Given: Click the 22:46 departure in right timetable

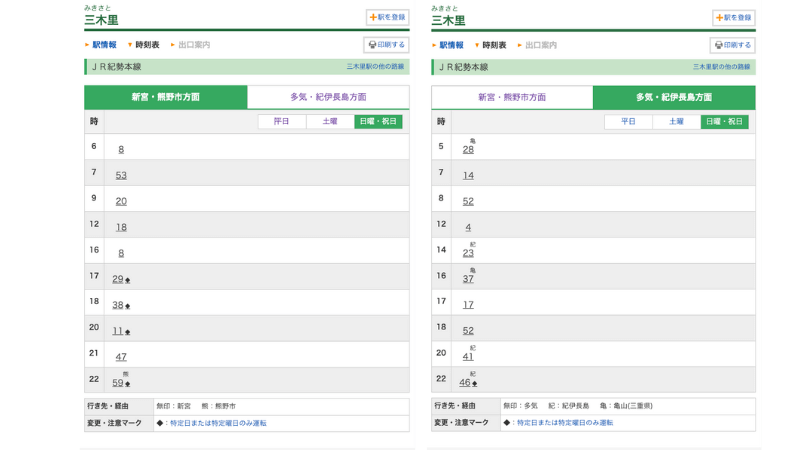Looking at the screenshot, I should tap(465, 383).
